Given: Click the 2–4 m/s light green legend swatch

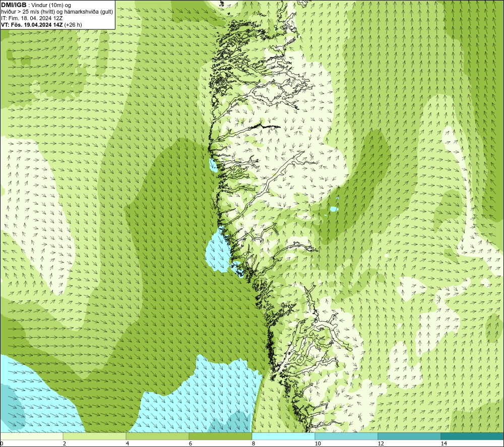Looking at the screenshot, I should [95, 436].
